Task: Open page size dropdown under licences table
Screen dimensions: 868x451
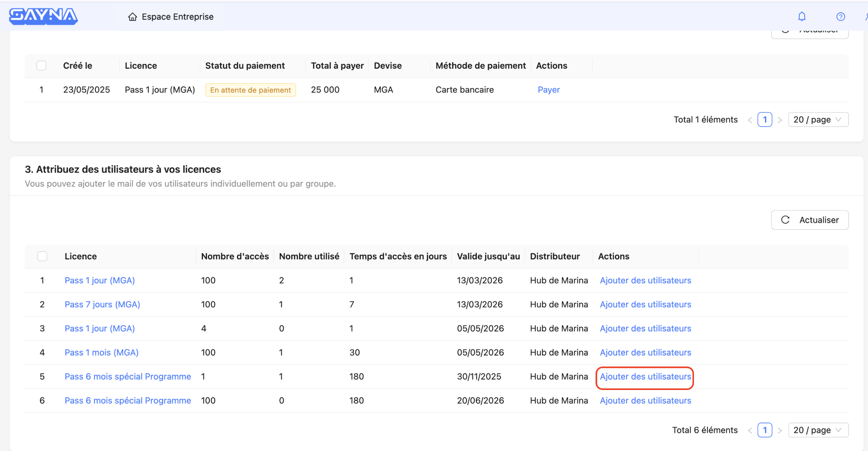Action: pos(818,430)
